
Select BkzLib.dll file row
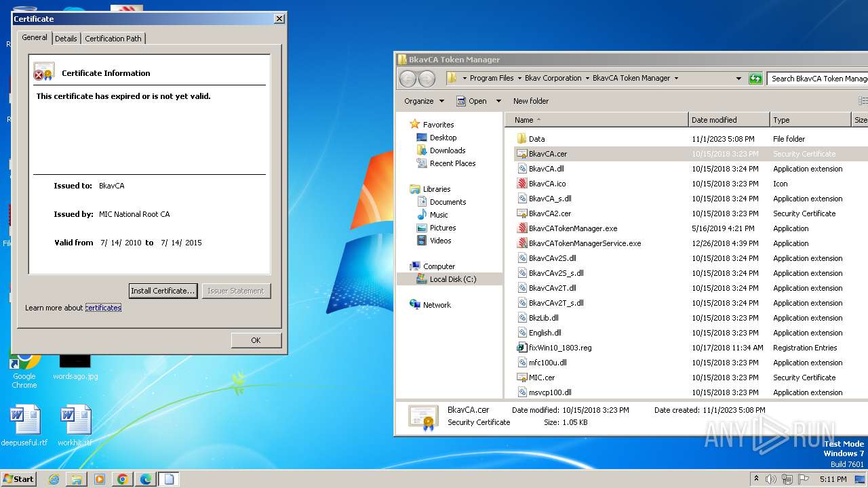click(x=691, y=318)
